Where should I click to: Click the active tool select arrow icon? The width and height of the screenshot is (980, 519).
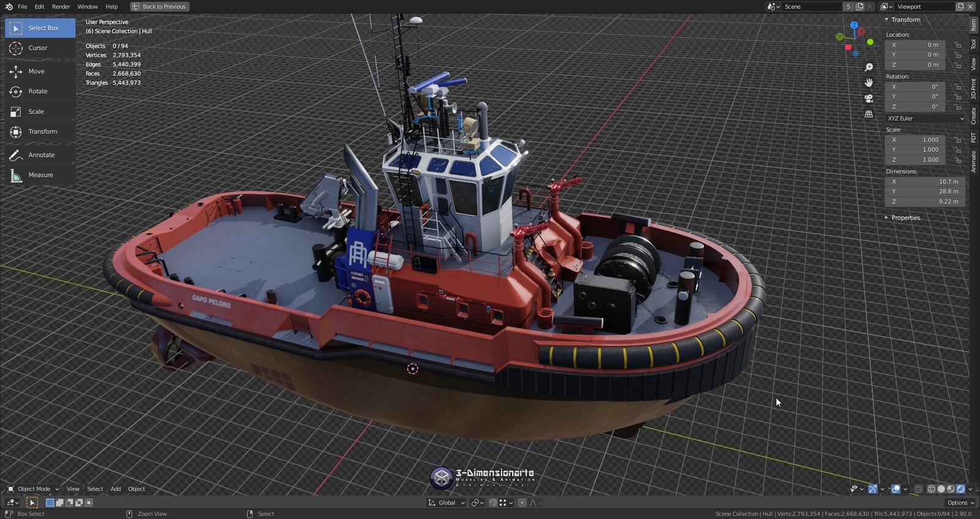[x=32, y=502]
